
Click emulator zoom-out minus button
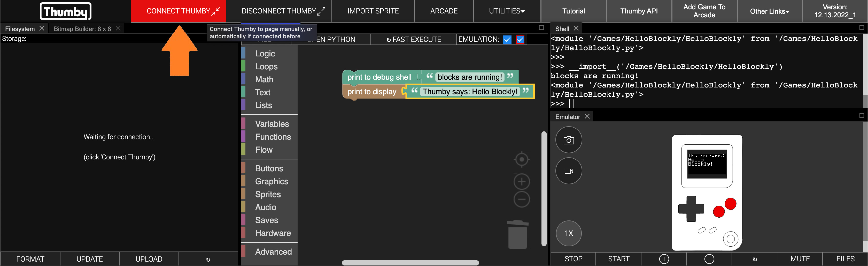pyautogui.click(x=709, y=259)
